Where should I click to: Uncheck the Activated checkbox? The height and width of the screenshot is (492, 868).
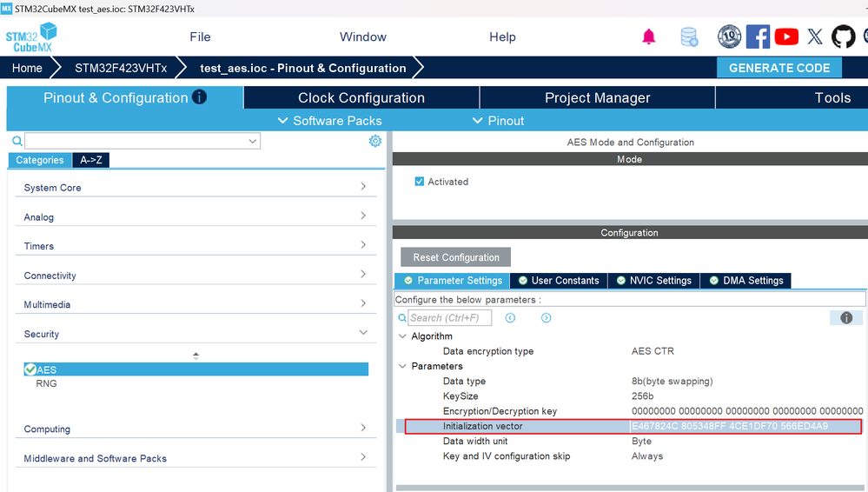(419, 181)
